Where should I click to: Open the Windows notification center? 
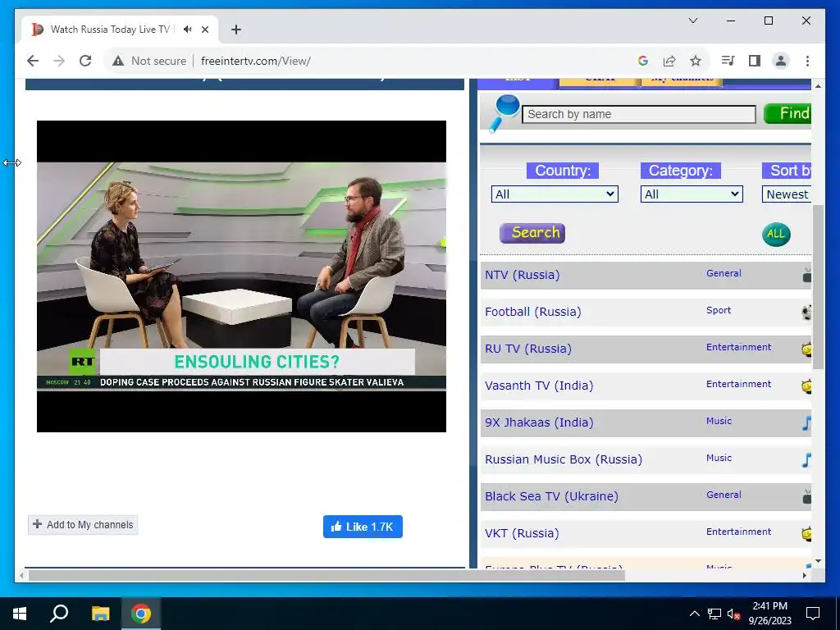click(813, 614)
